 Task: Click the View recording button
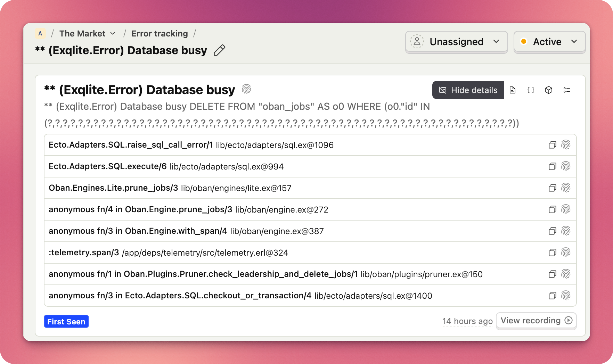[x=536, y=321]
